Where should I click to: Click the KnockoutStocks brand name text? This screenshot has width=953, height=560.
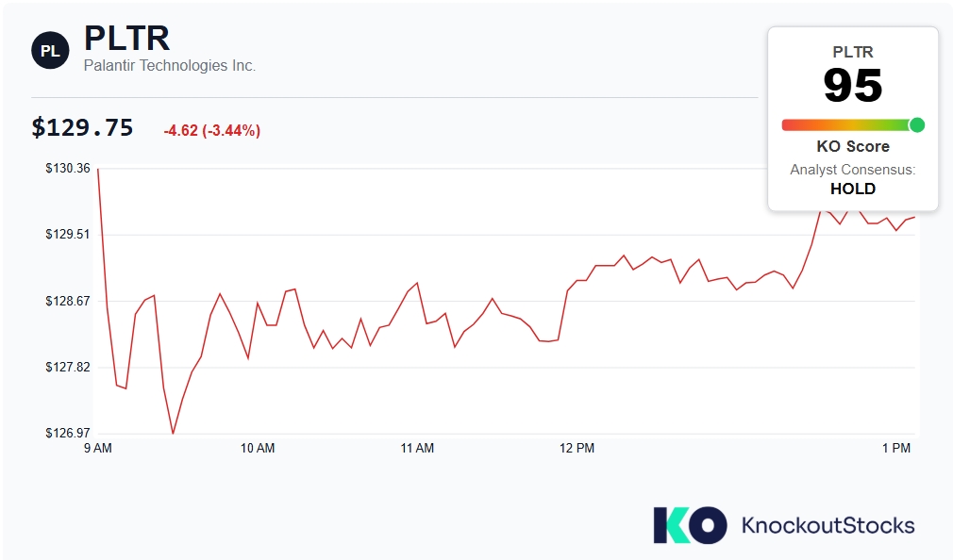point(828,525)
